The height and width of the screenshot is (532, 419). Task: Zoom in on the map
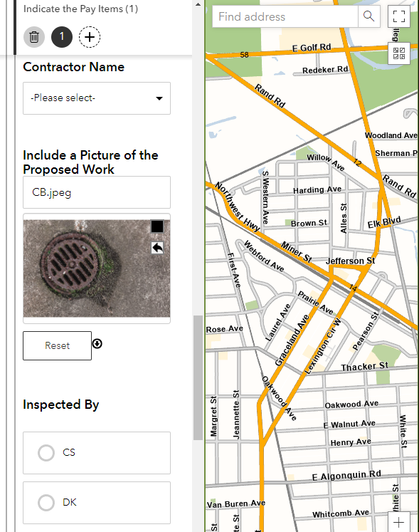point(399,522)
